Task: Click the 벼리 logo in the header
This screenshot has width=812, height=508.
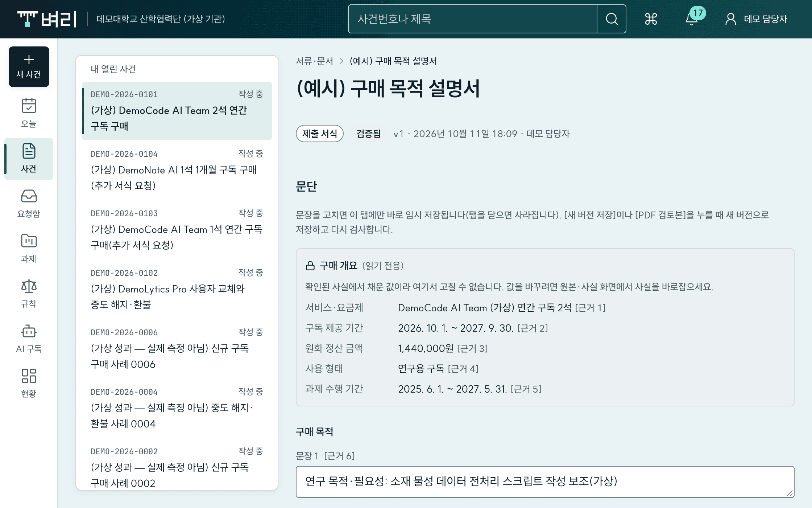Action: click(47, 19)
